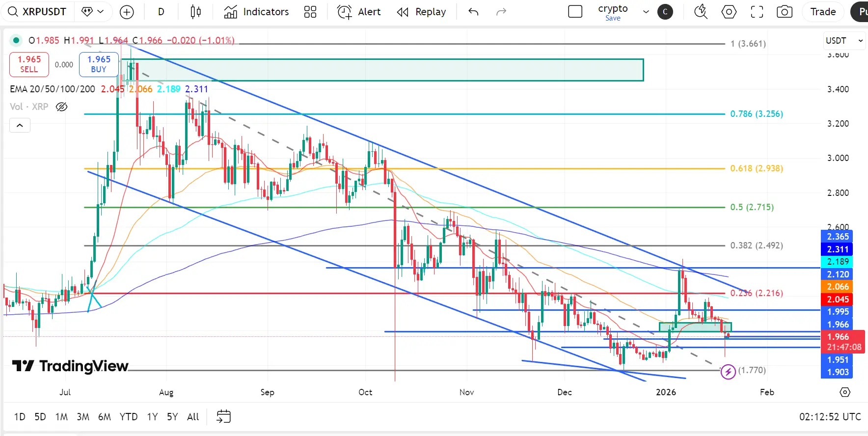Click the status dot beside OHLC values
The height and width of the screenshot is (436, 868).
click(x=16, y=40)
